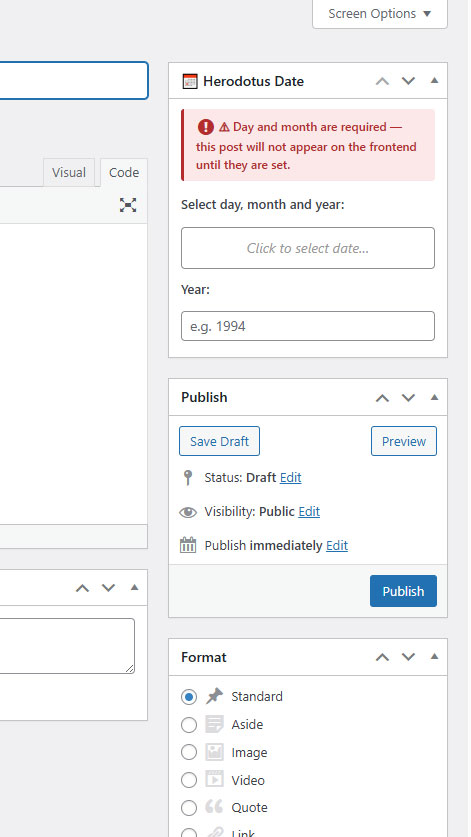
Task: Select the Aside post format
Action: click(189, 725)
